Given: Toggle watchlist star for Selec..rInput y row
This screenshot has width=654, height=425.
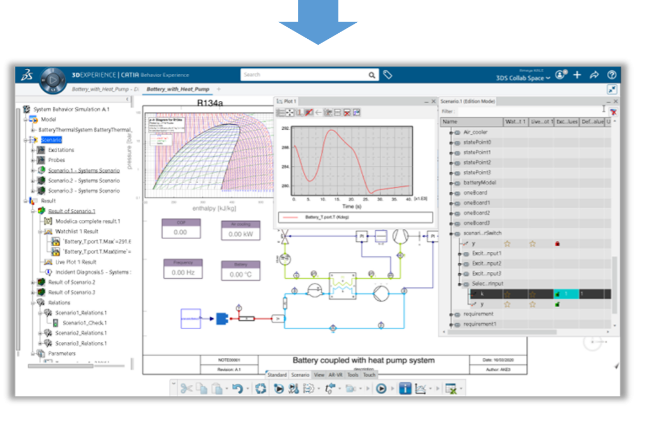Looking at the screenshot, I should coord(507,304).
